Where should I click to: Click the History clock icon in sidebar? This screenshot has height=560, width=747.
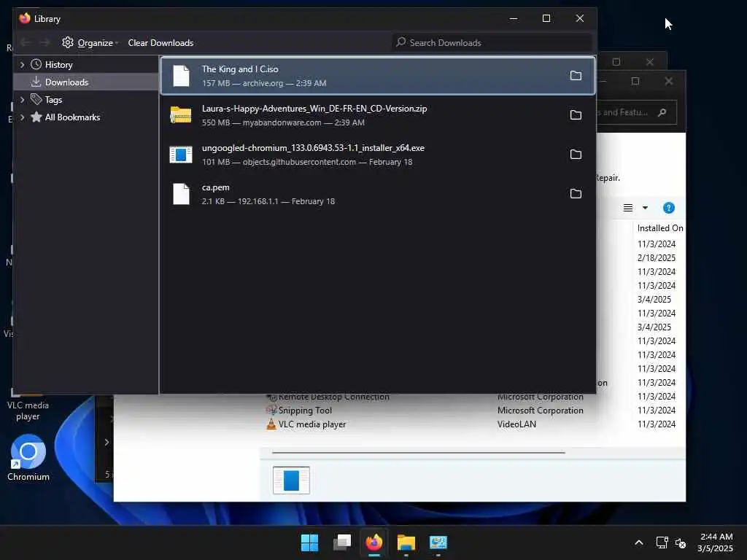pyautogui.click(x=36, y=64)
